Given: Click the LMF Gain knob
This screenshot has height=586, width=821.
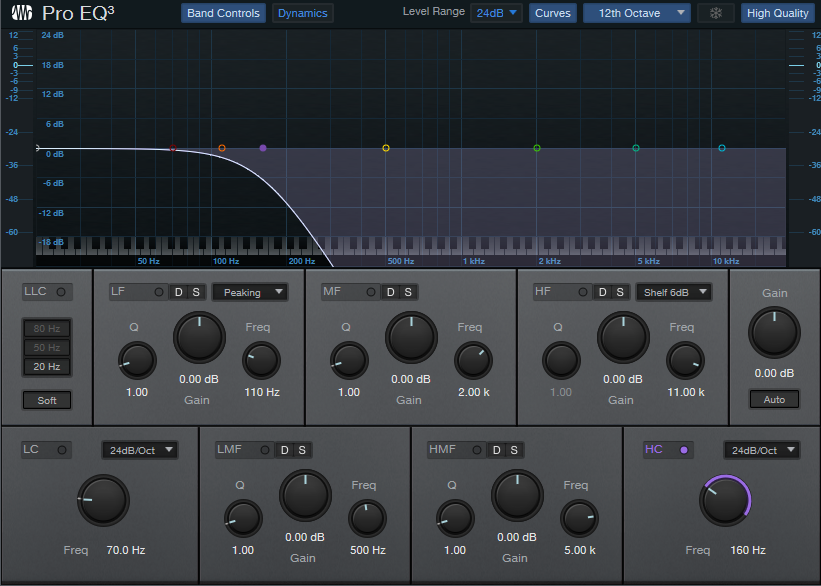Looking at the screenshot, I should click(x=305, y=495).
